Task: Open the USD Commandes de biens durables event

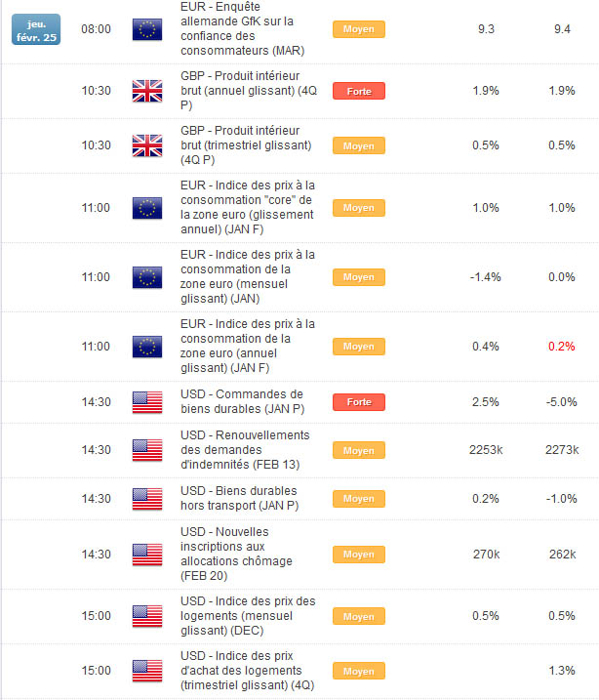Action: [x=241, y=402]
